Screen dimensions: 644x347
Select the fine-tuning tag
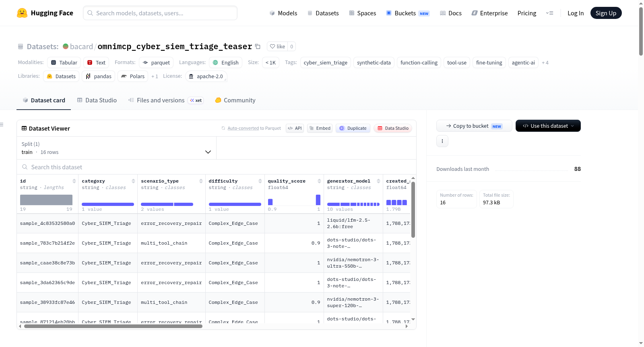point(489,62)
